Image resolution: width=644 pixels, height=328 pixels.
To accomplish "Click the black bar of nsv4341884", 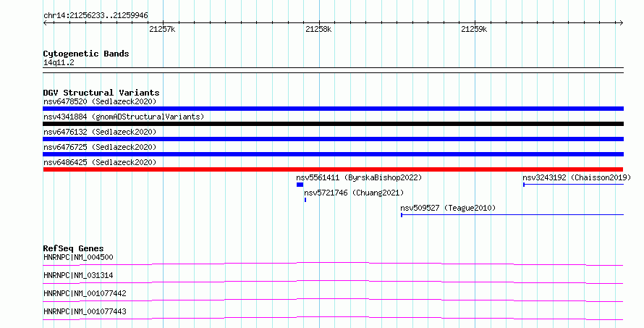I will [333, 124].
